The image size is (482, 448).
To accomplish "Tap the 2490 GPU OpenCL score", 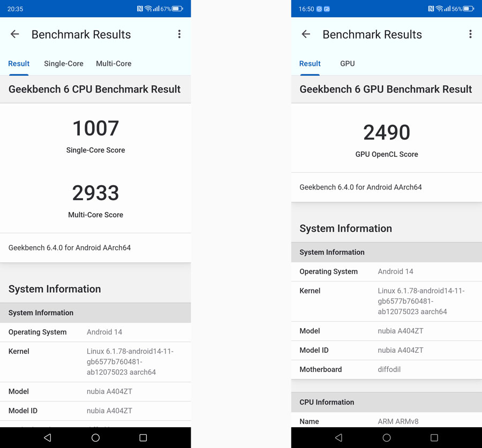I will click(x=387, y=132).
